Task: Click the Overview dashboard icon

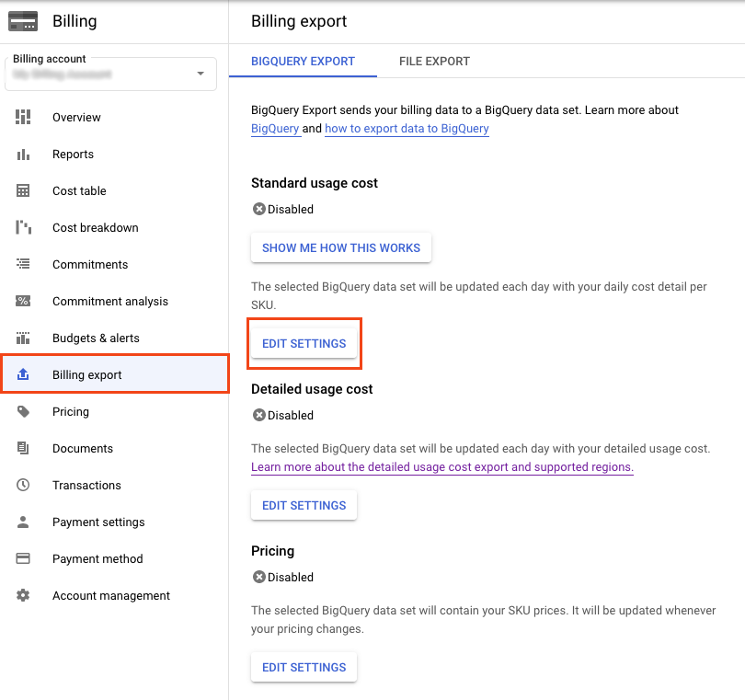Action: pyautogui.click(x=23, y=117)
